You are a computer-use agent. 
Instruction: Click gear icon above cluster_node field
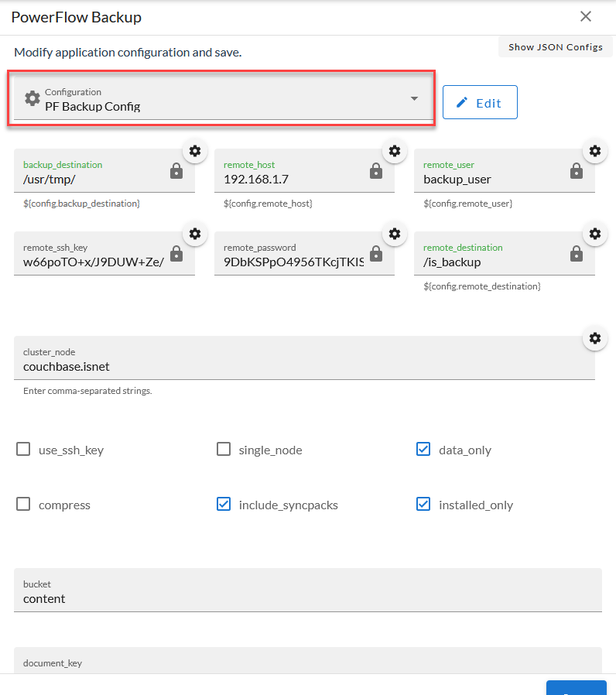pos(595,338)
